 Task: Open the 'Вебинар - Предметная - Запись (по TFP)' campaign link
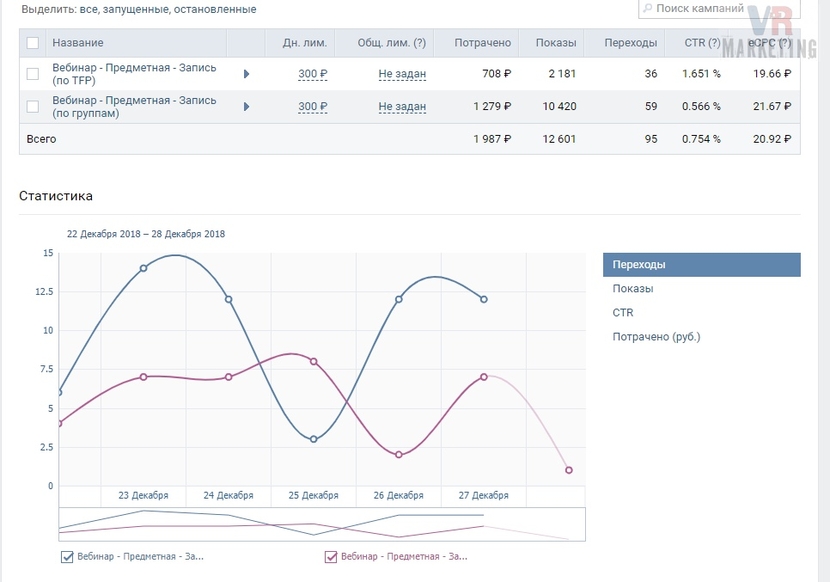(x=134, y=74)
